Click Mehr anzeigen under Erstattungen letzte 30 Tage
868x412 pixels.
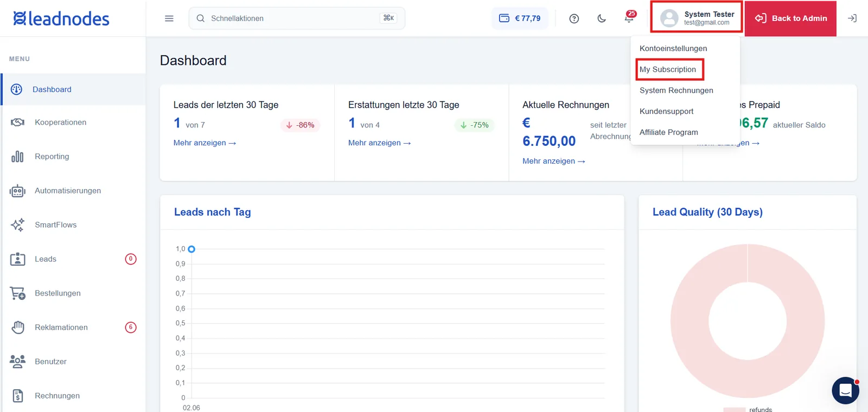379,143
